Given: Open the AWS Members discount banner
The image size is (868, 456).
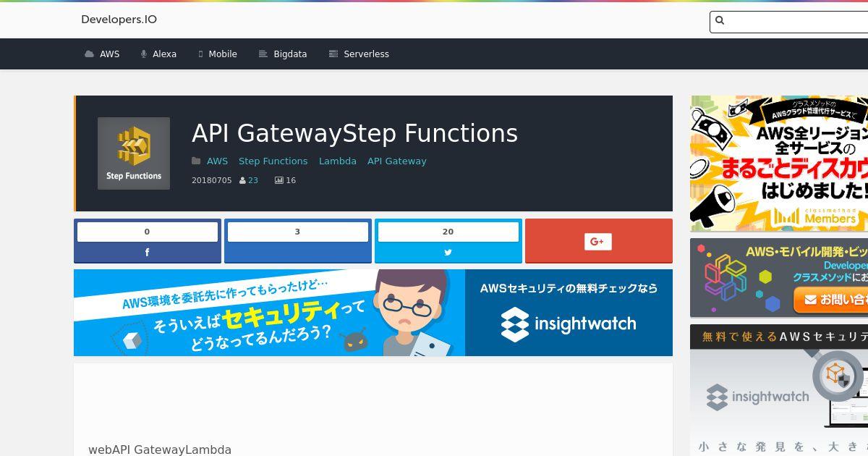Looking at the screenshot, I should tap(779, 164).
